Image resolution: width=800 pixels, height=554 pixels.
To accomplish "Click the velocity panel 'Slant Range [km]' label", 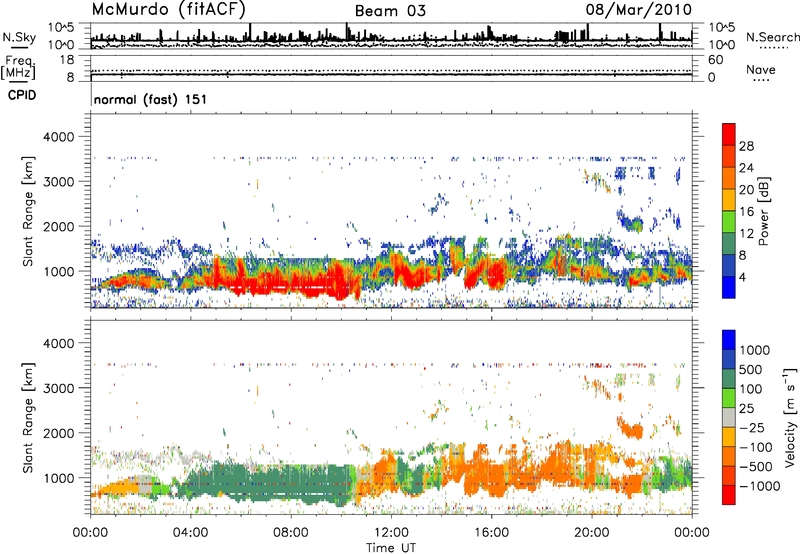I will [28, 418].
